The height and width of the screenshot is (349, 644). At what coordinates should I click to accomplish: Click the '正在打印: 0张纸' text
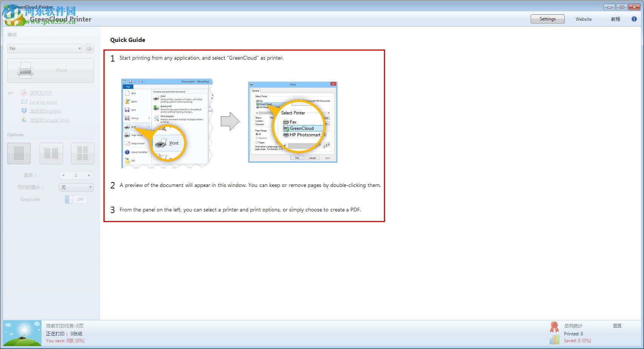pyautogui.click(x=64, y=334)
